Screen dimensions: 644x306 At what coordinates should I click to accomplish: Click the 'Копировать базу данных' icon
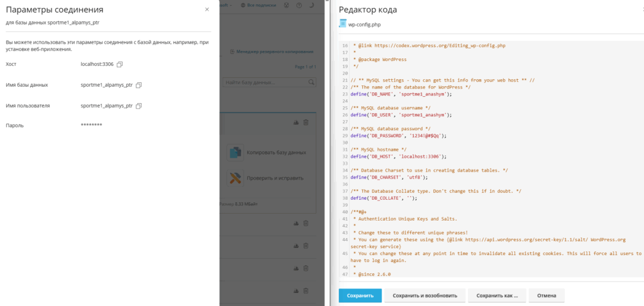[x=235, y=152]
